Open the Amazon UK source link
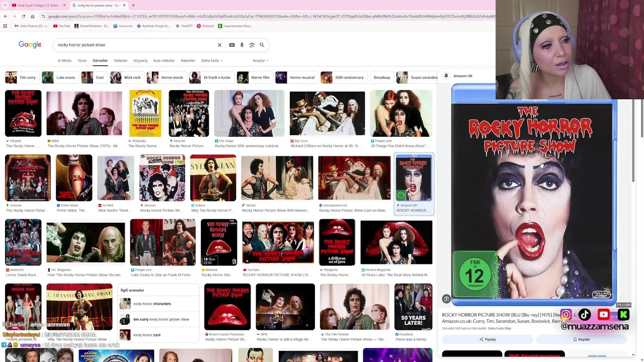Image resolution: width=644 pixels, height=362 pixels. coord(458,76)
